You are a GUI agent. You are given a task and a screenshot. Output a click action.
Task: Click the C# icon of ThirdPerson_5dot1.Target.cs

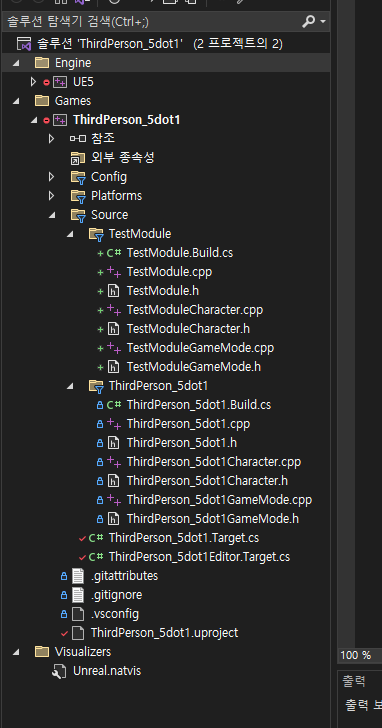(x=96, y=538)
